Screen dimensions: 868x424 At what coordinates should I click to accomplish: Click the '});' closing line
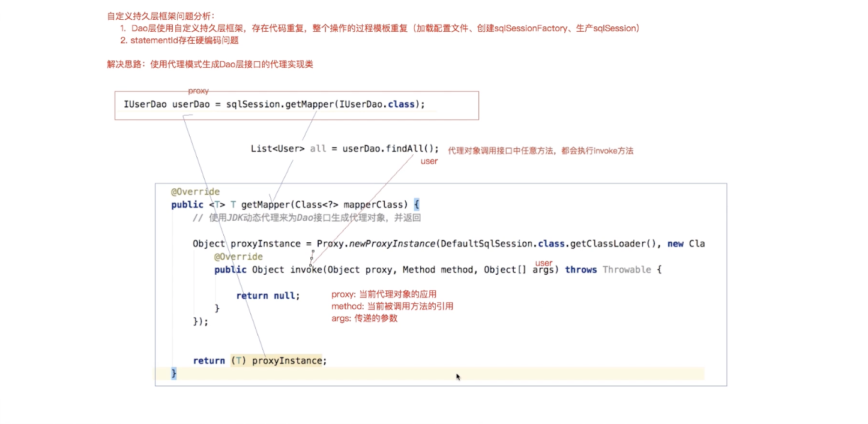pyautogui.click(x=200, y=321)
